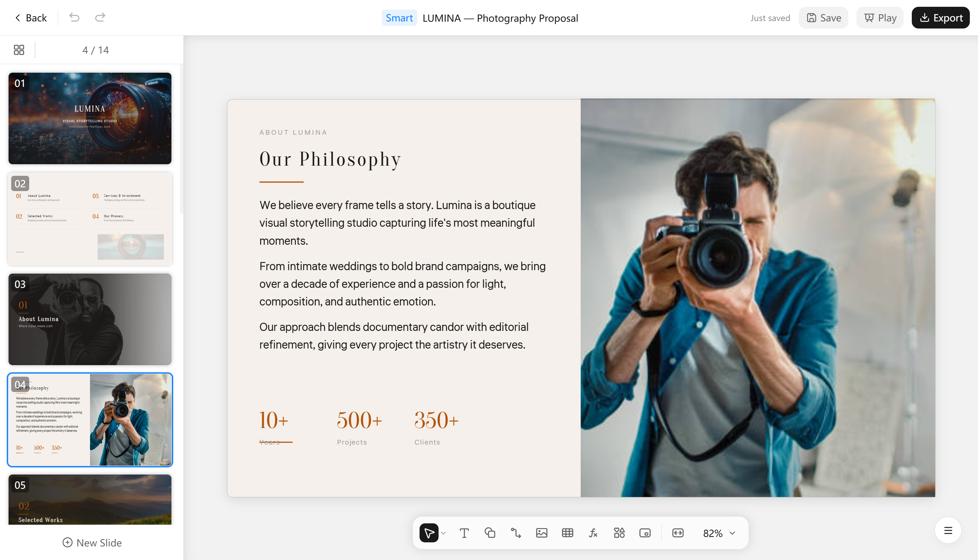This screenshot has width=978, height=560.
Task: Click the 'Just saved' status text
Action: [x=770, y=18]
